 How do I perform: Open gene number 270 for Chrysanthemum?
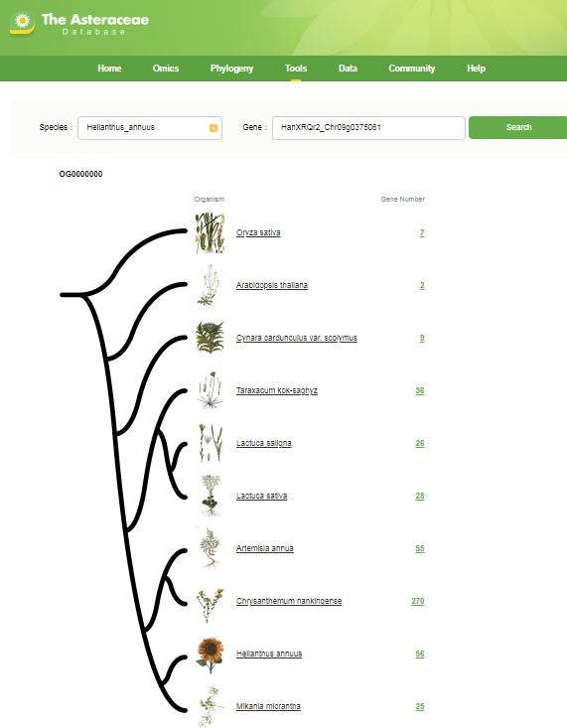coord(417,601)
